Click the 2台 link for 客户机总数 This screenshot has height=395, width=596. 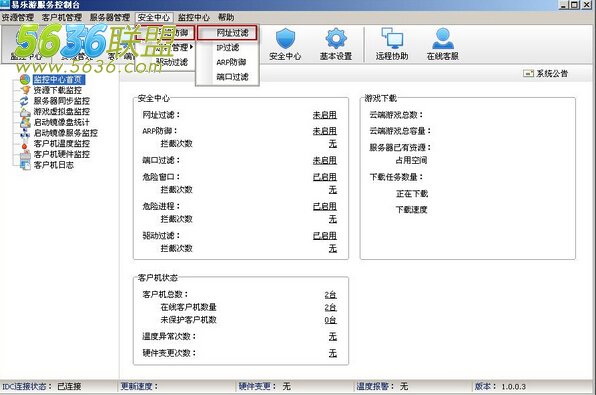click(x=330, y=295)
